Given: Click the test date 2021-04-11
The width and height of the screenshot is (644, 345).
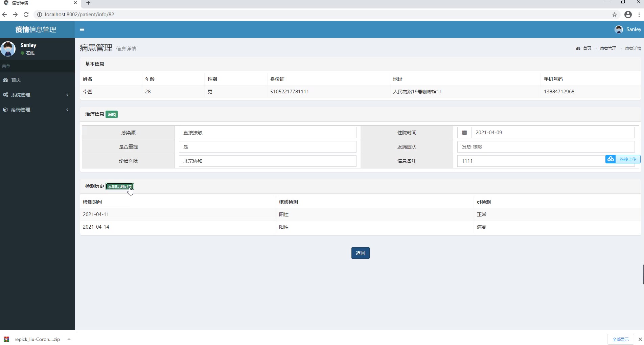Looking at the screenshot, I should (x=96, y=214).
